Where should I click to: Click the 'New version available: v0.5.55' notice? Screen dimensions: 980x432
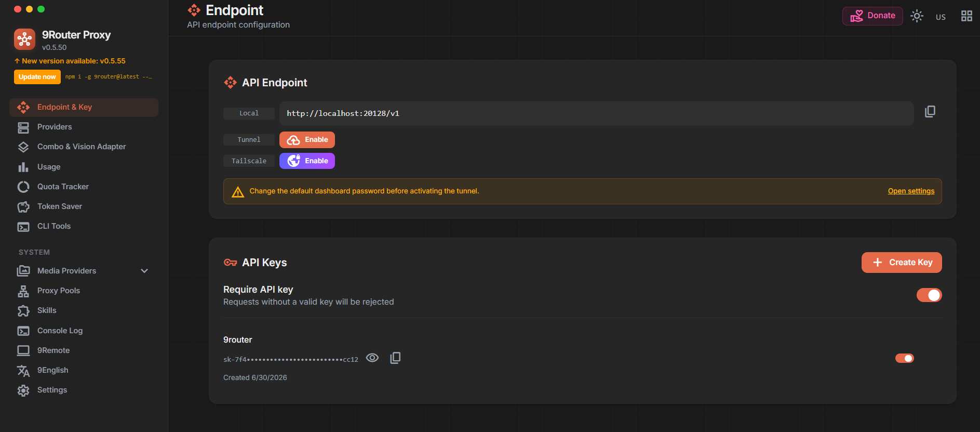coord(70,61)
